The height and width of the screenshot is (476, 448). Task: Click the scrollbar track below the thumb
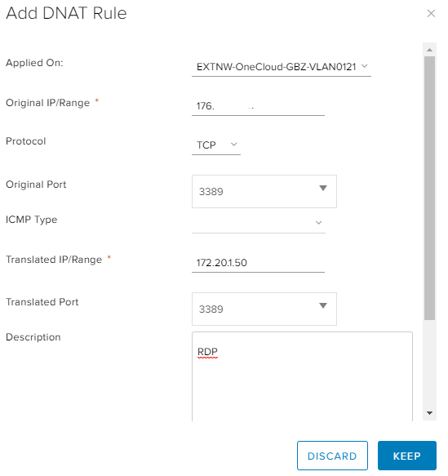click(x=429, y=364)
